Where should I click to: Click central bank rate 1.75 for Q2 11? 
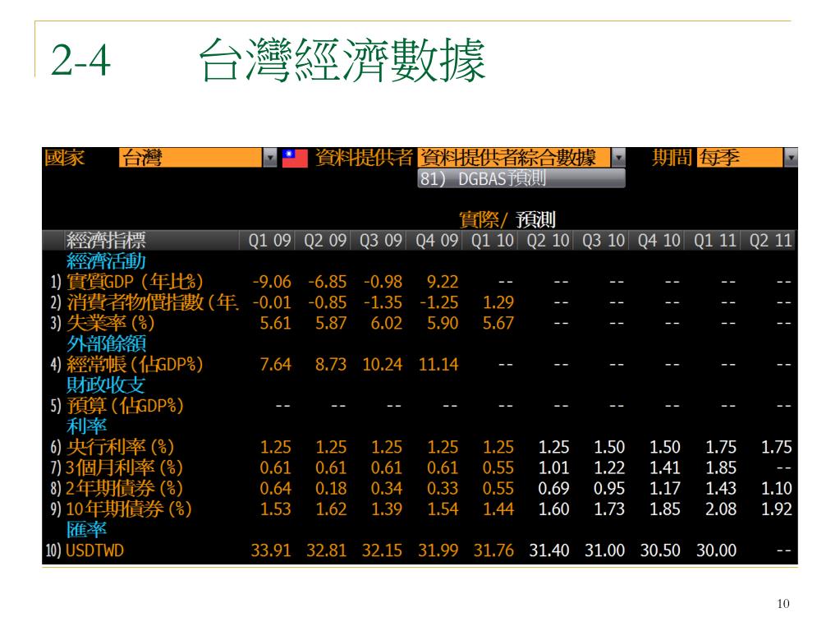click(776, 447)
